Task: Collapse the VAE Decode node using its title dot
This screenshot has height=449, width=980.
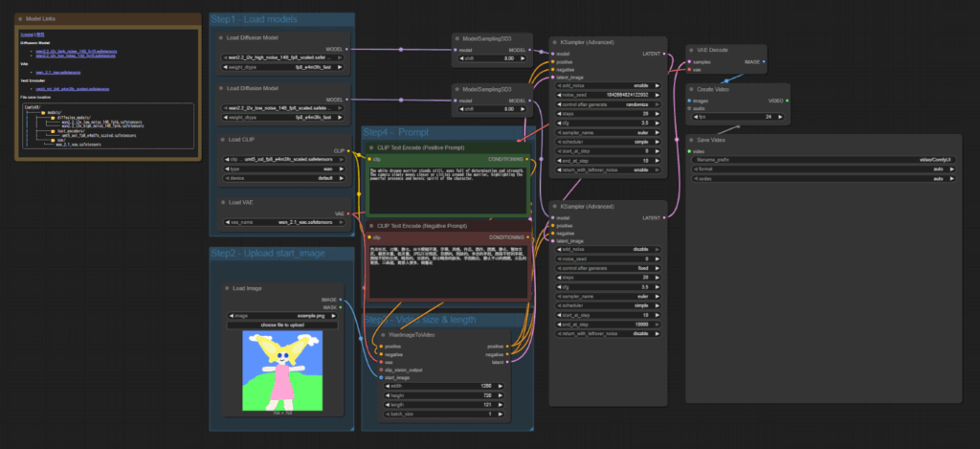Action: (691, 50)
